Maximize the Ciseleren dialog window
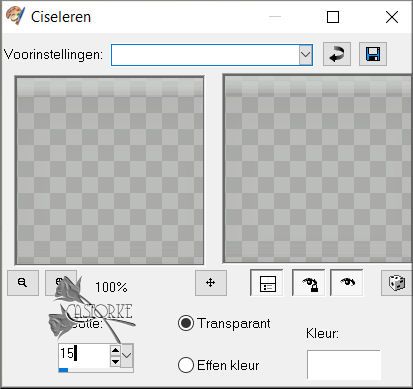 333,17
